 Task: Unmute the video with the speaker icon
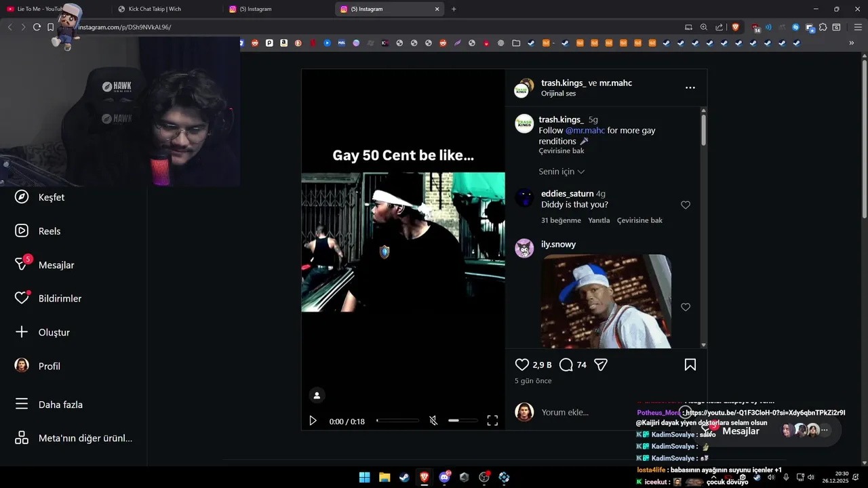(x=433, y=421)
